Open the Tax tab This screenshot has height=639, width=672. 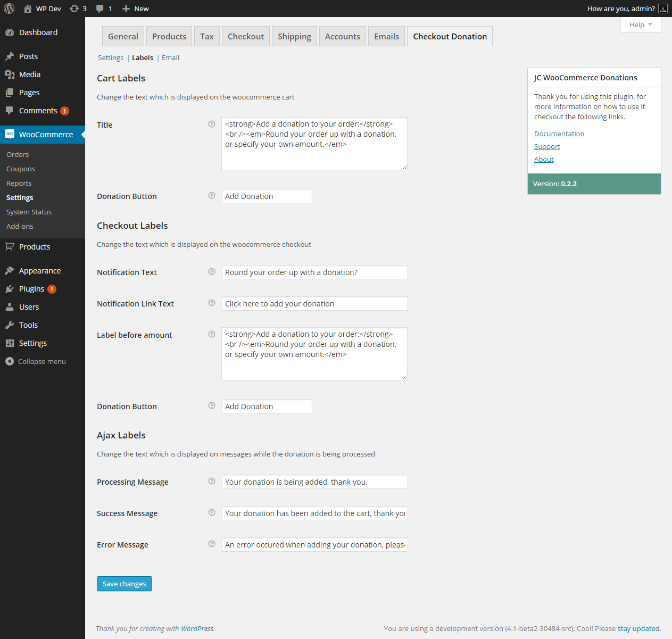(x=207, y=36)
